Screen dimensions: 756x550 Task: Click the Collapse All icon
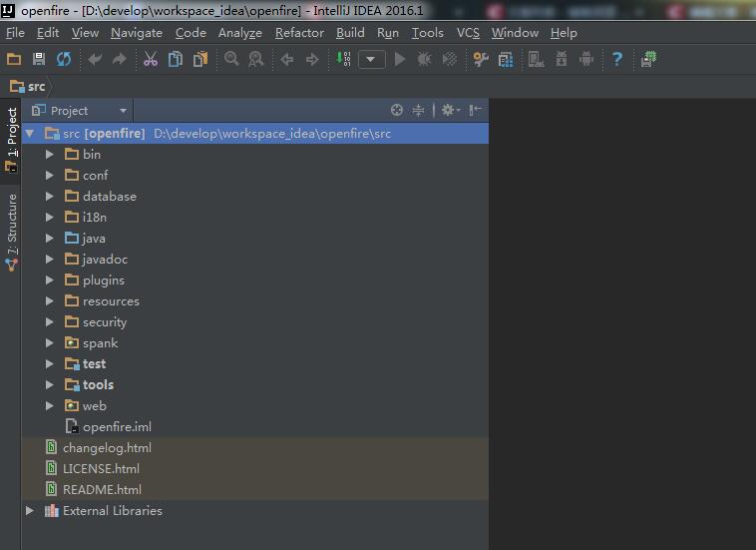pos(419,110)
